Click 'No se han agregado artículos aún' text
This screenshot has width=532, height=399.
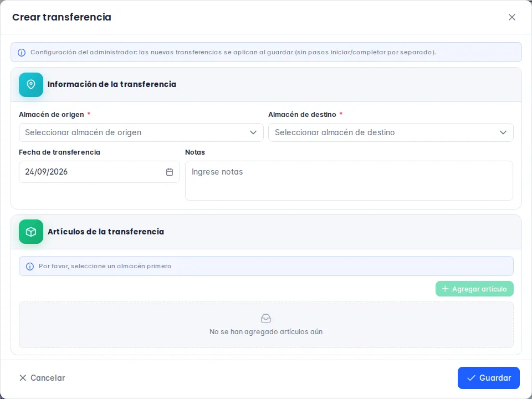pyautogui.click(x=266, y=332)
